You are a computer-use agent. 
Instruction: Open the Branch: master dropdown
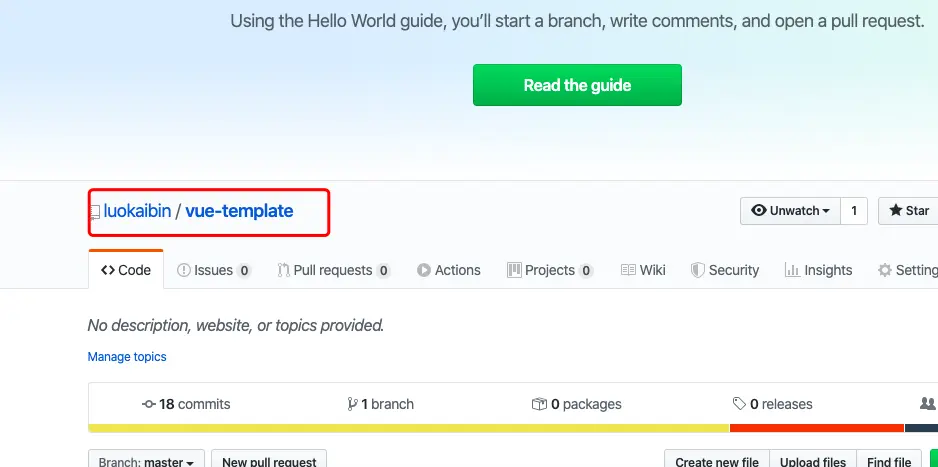point(147,458)
